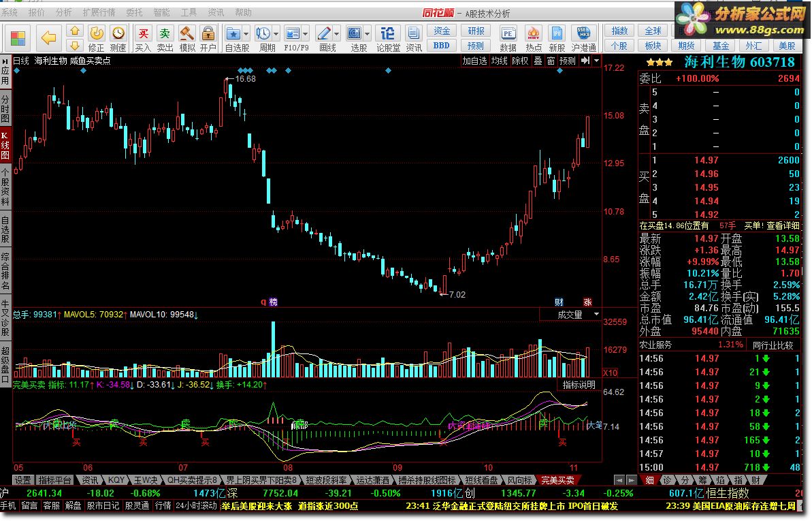The width and height of the screenshot is (812, 521).
Task: Open the 分时图 sidebar tab
Action: (5, 108)
